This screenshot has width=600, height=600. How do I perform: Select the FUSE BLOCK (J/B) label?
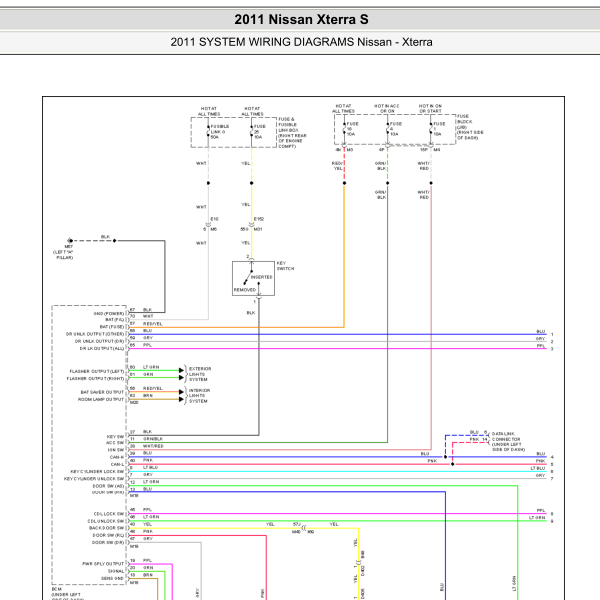click(x=470, y=127)
